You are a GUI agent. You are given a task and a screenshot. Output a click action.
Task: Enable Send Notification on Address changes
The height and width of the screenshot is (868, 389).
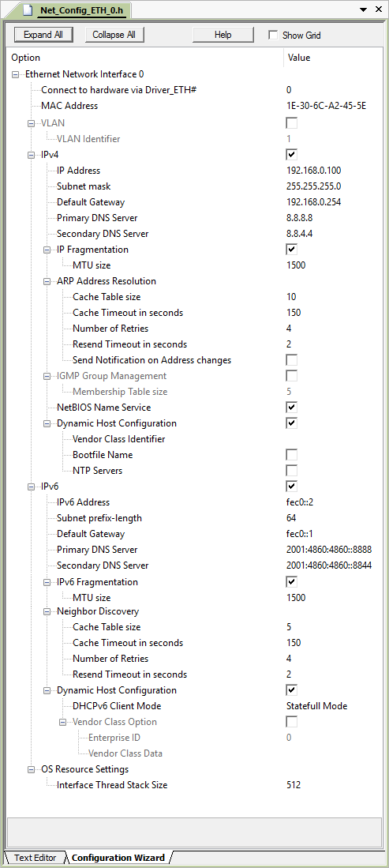coord(292,360)
